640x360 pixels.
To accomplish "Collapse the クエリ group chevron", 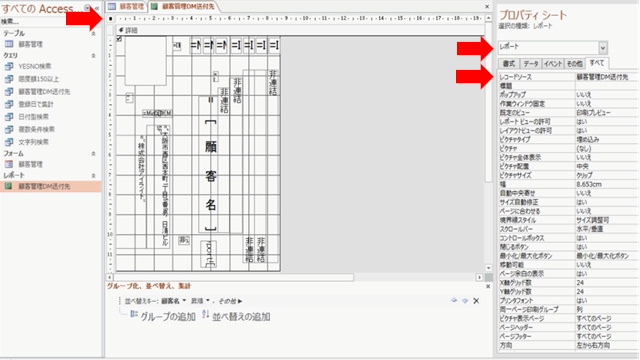I will (x=93, y=56).
